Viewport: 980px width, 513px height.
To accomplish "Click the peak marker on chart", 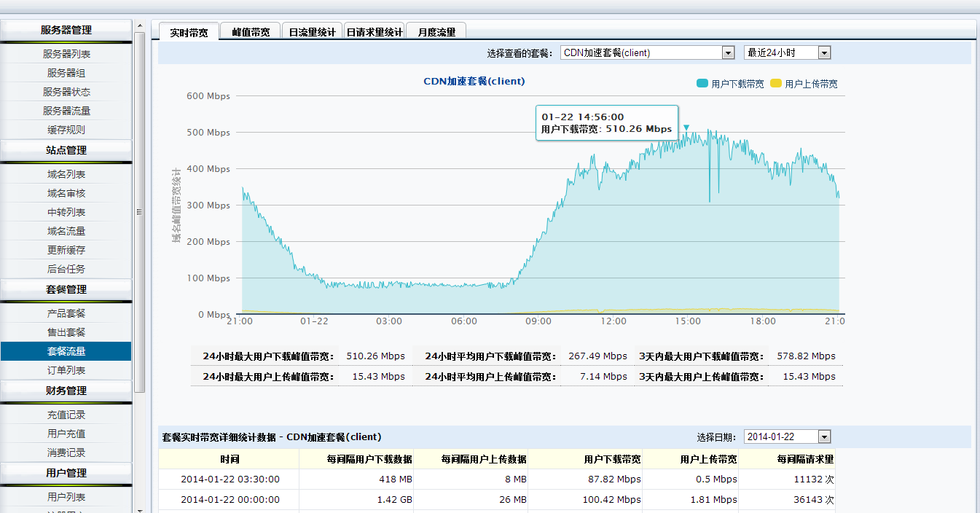I will tap(686, 128).
